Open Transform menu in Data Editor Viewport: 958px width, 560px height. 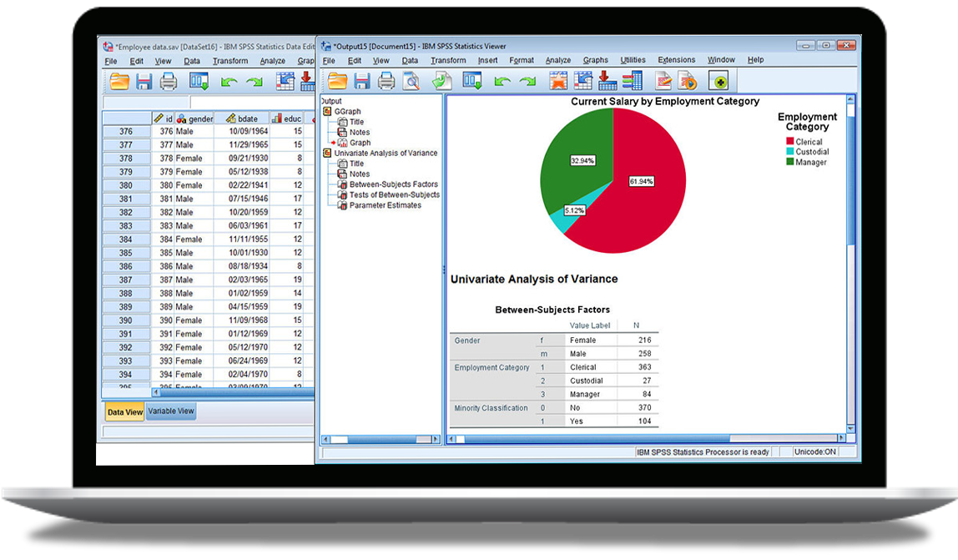[229, 61]
